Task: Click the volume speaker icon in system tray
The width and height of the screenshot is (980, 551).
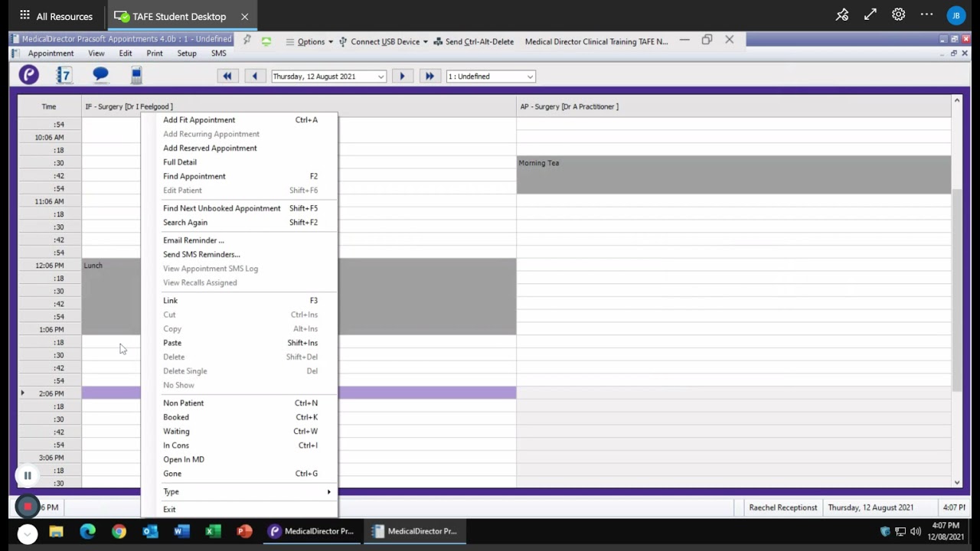Action: click(x=915, y=531)
